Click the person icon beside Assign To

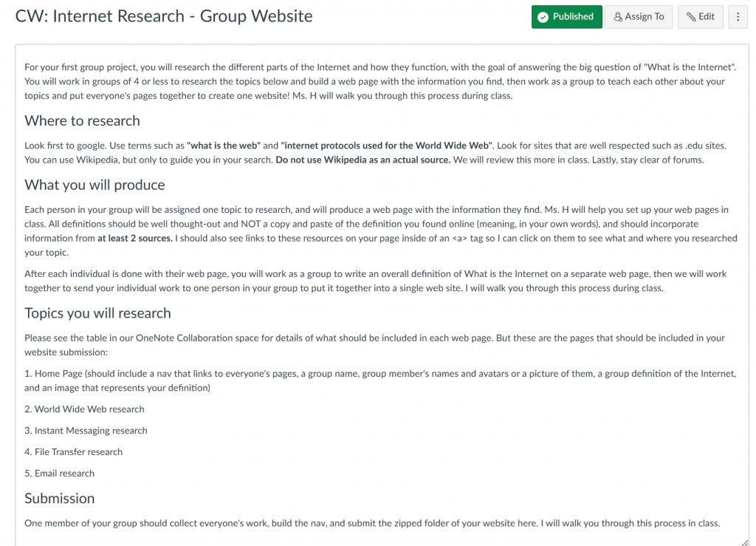point(618,17)
